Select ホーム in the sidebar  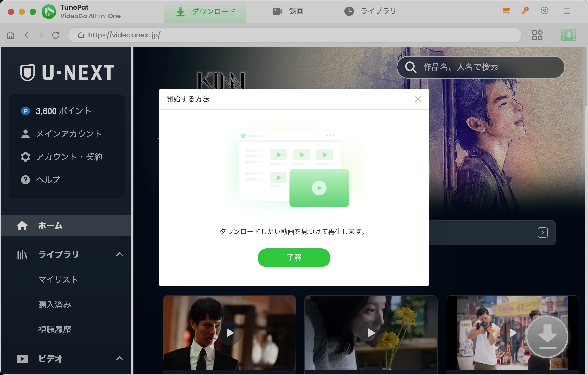pos(66,226)
